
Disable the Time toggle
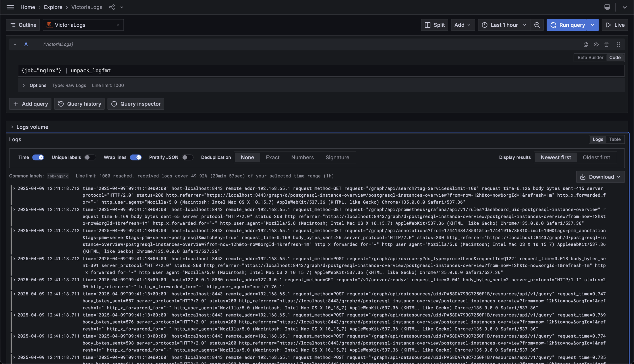click(38, 157)
